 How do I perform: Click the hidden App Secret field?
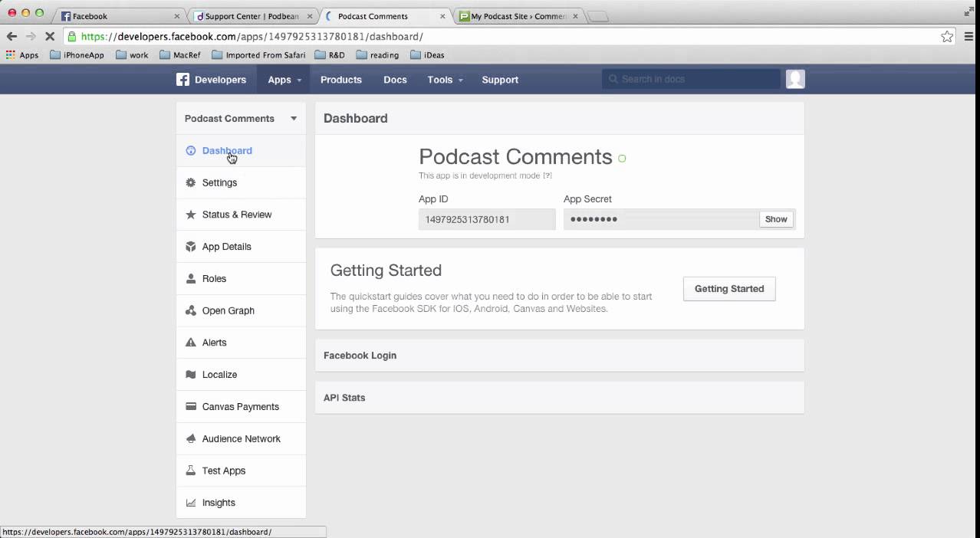point(661,219)
